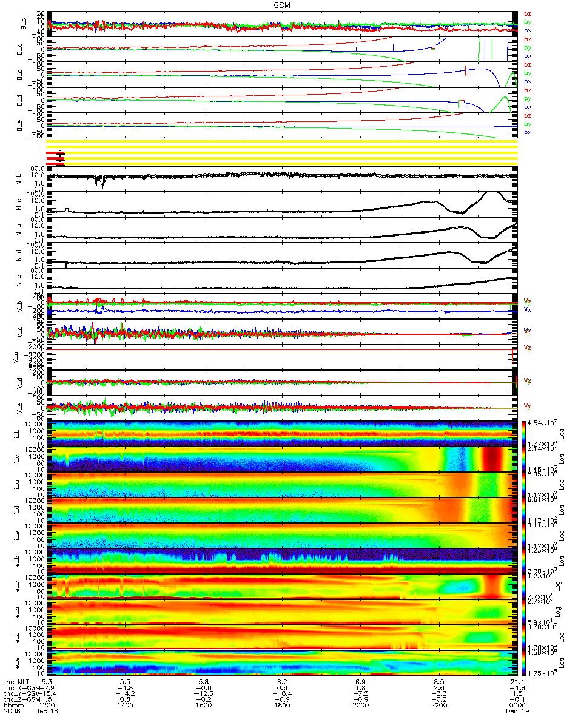Click the e_c electron energy spectrogram
The image size is (564, 728).
coord(281,587)
